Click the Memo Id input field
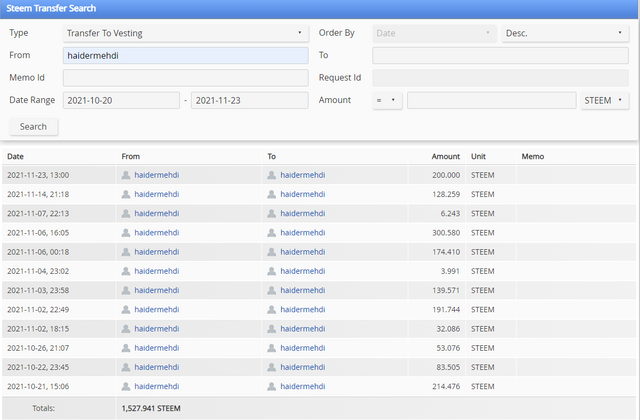Viewport: 640px width, 420px height. coord(185,78)
